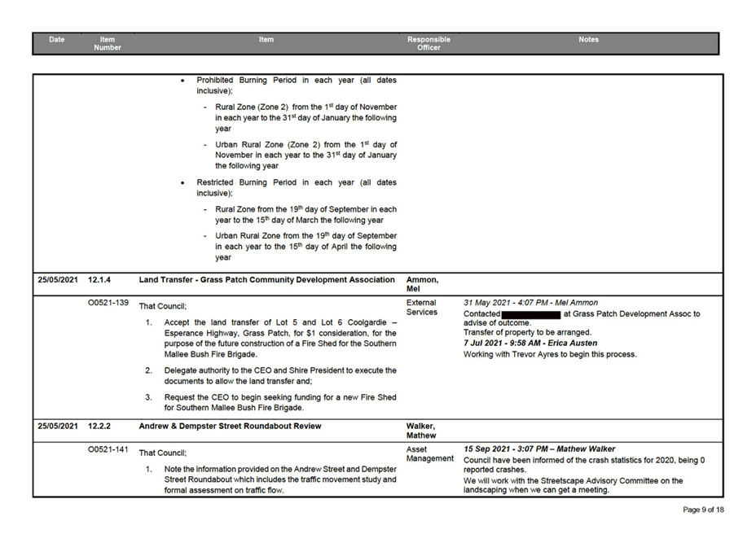
Task: Click the Prohibited Burning Period bullet text
Action: pyautogui.click(x=297, y=86)
